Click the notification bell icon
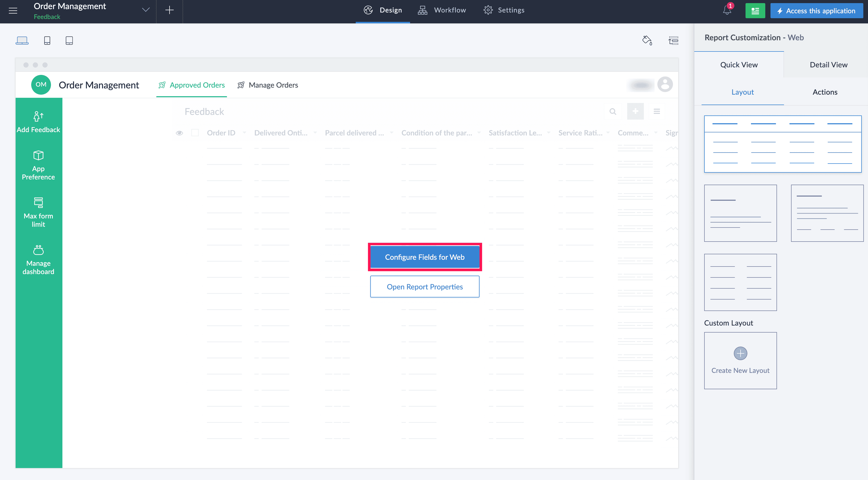The height and width of the screenshot is (480, 868). [727, 10]
